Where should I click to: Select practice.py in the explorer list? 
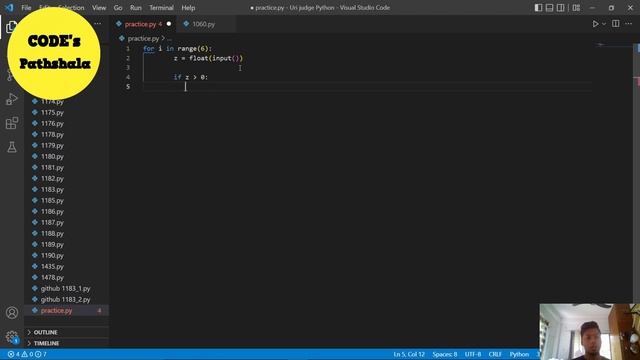(x=67, y=311)
